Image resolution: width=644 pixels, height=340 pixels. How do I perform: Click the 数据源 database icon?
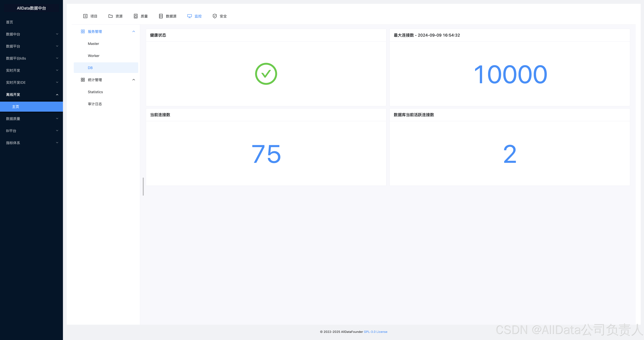pos(161,16)
